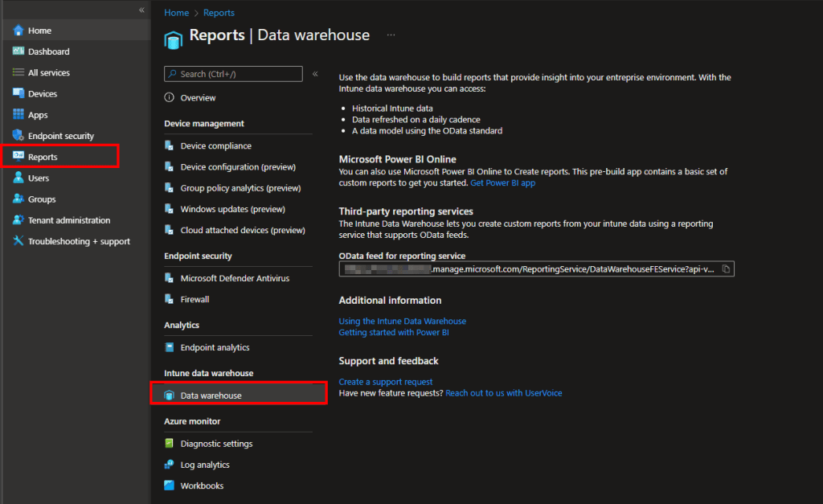This screenshot has height=504, width=823.
Task: Collapse the Reports menu panel
Action: pyautogui.click(x=315, y=73)
